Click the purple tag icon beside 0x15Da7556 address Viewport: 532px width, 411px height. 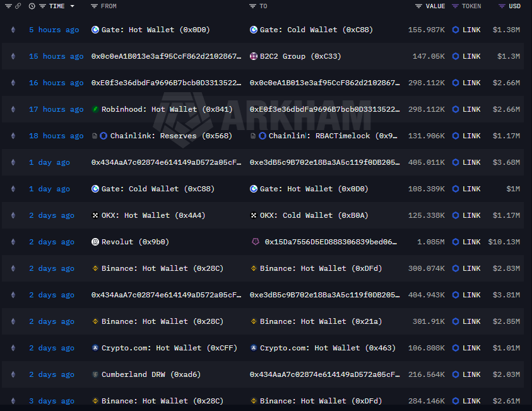[256, 242]
